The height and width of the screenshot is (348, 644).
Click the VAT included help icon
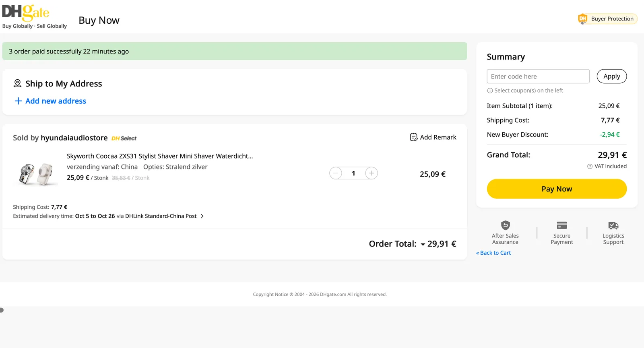click(590, 167)
